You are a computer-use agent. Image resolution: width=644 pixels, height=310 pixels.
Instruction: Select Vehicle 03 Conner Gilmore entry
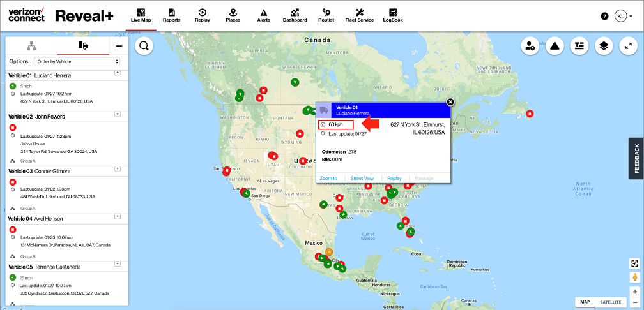39,171
